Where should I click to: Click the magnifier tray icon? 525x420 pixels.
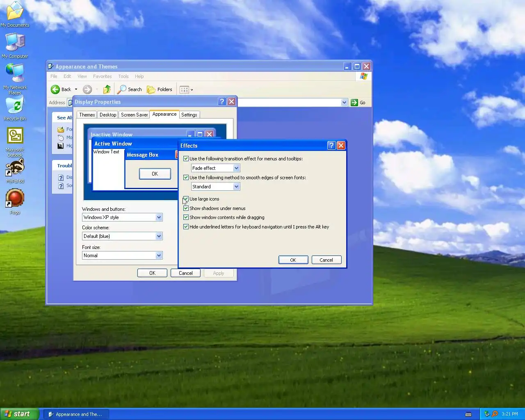[495, 414]
